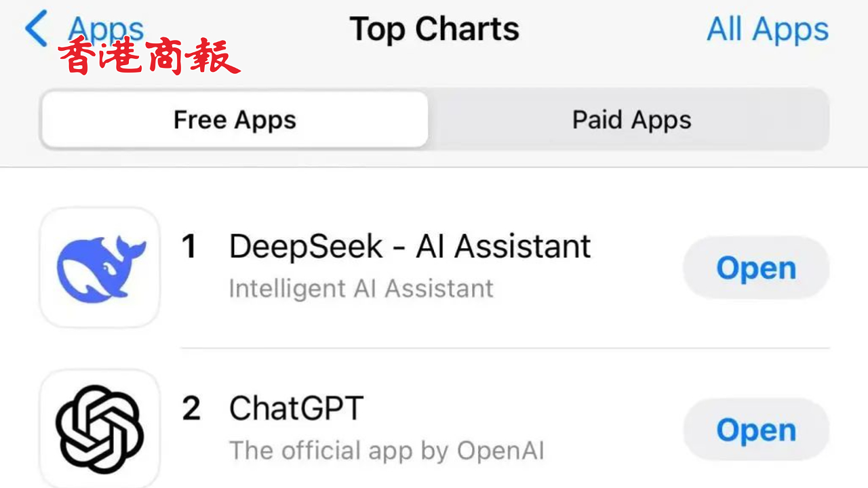The image size is (868, 488).
Task: Toggle the chart filter to Paid Apps
Action: 632,119
